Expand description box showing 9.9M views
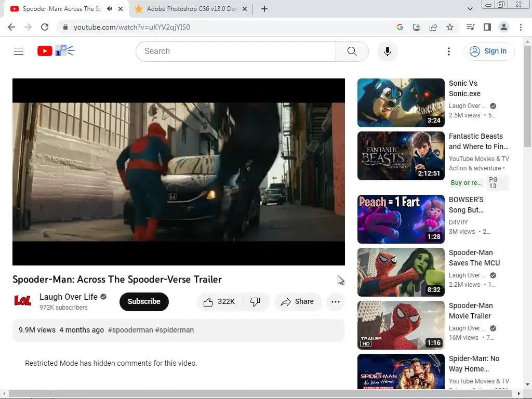 (x=179, y=330)
